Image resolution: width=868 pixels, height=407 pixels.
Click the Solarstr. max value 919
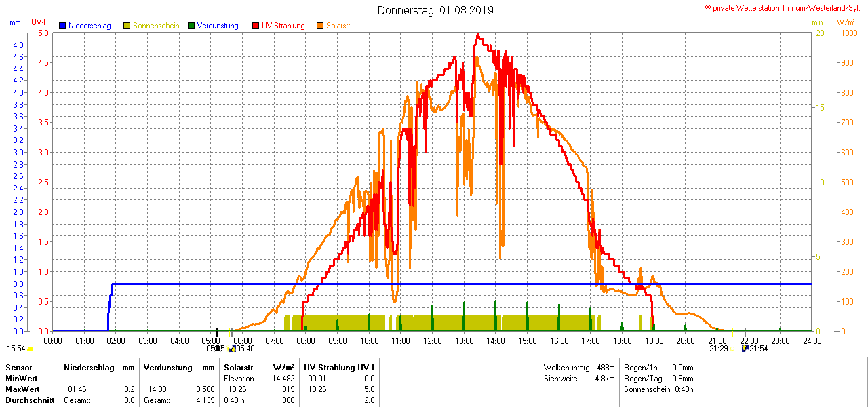click(288, 389)
